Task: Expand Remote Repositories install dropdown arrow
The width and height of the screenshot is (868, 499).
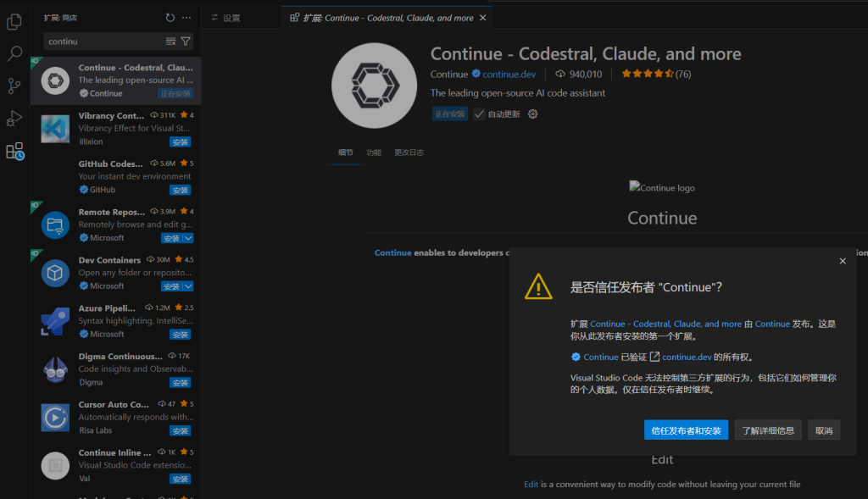Action: click(x=188, y=238)
